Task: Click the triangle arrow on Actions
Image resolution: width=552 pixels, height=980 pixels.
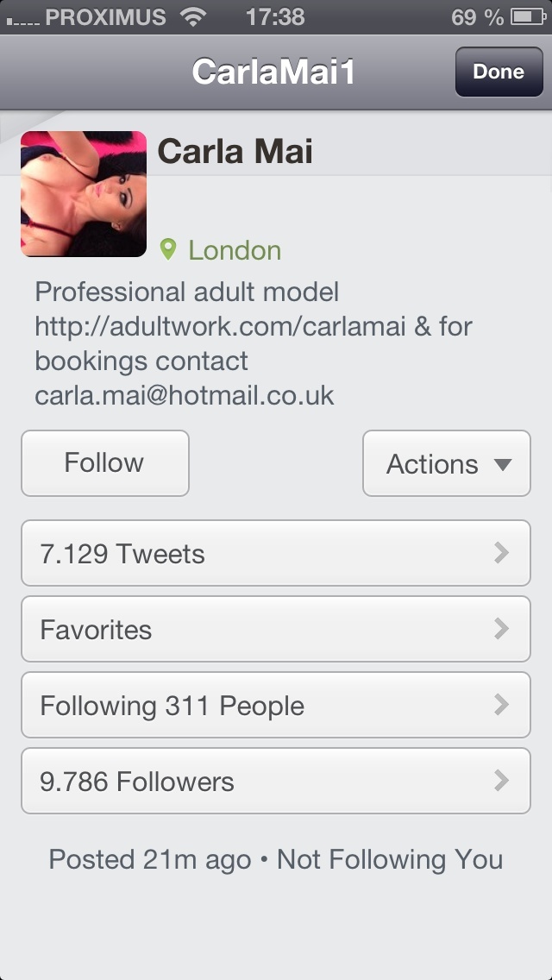Action: pos(503,464)
